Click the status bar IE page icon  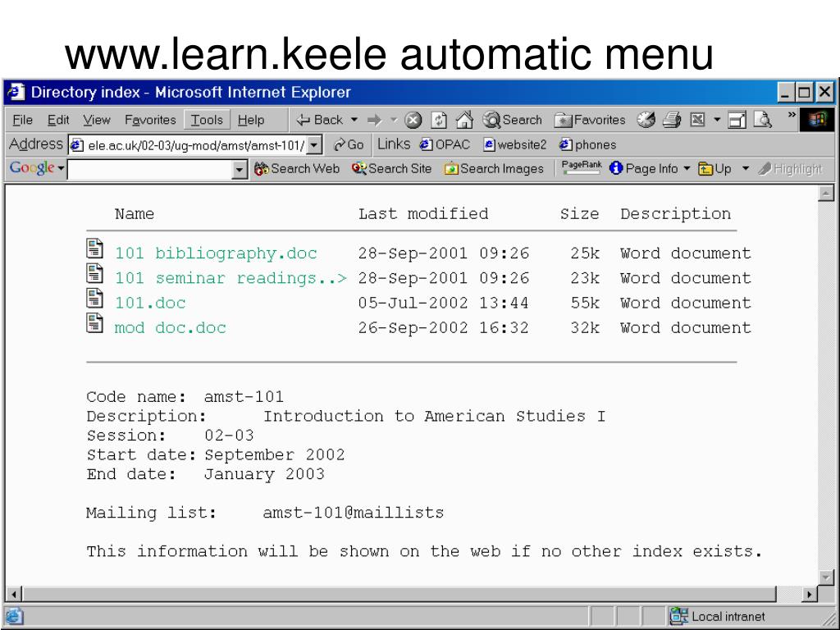point(15,616)
